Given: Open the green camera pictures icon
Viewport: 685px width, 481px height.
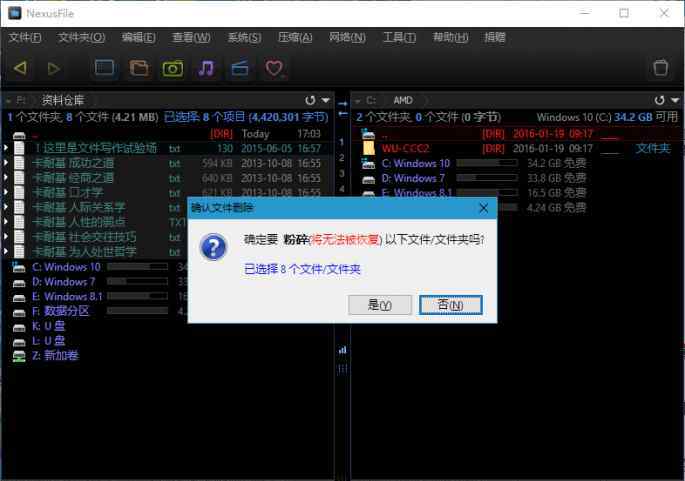Looking at the screenshot, I should click(173, 69).
